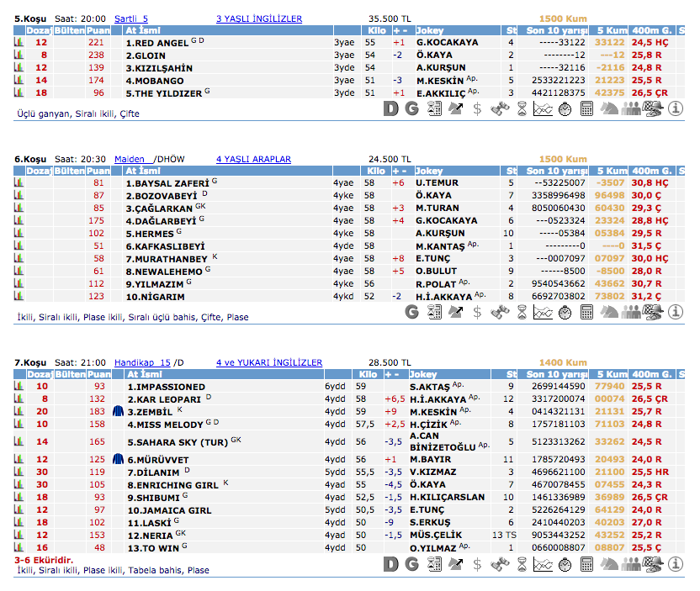Click the hourglass icon in race 7 toolbar
The height and width of the screenshot is (591, 700).
[x=522, y=564]
